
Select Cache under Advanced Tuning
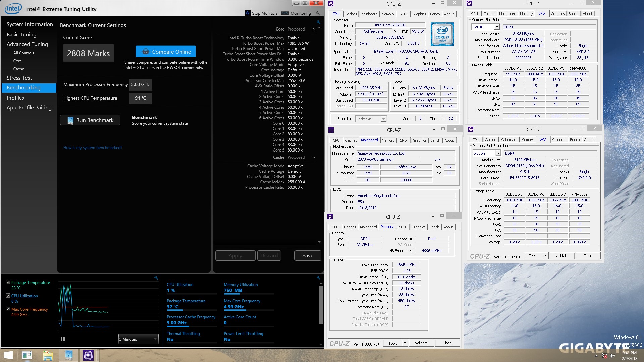coord(19,69)
